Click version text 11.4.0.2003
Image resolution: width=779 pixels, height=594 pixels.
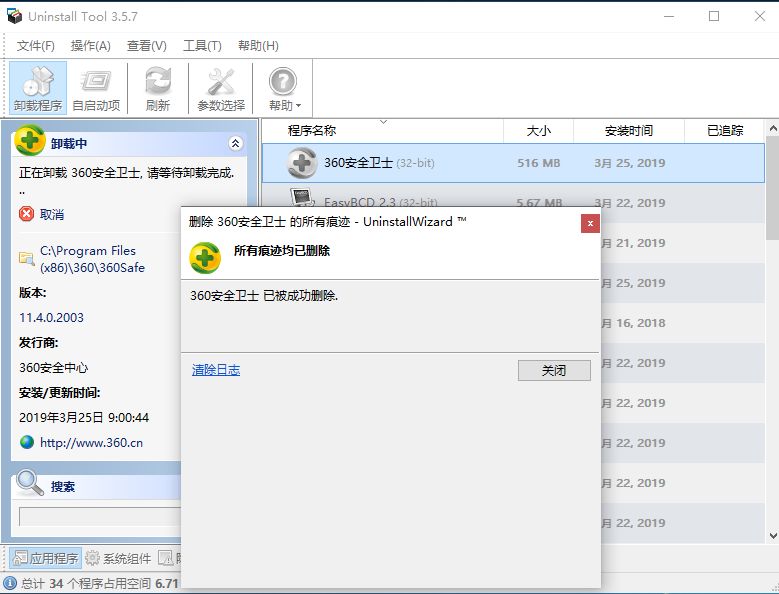[x=51, y=317]
